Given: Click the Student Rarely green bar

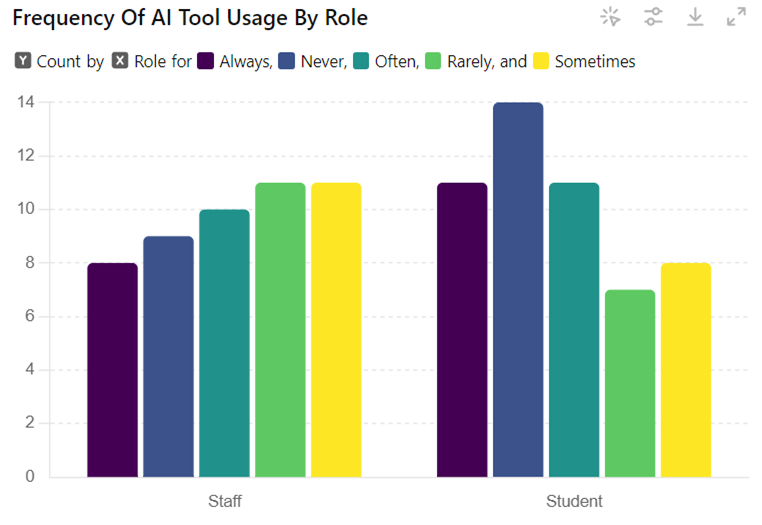Looking at the screenshot, I should point(630,383).
